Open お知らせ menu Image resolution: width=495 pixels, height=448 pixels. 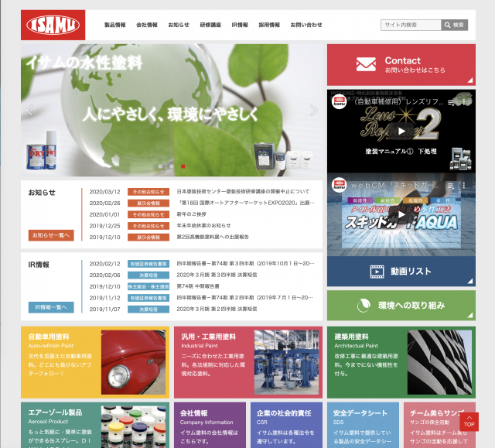179,25
